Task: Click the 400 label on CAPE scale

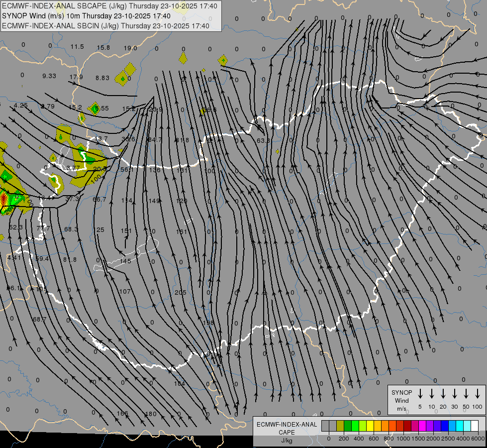Action: coord(359,439)
